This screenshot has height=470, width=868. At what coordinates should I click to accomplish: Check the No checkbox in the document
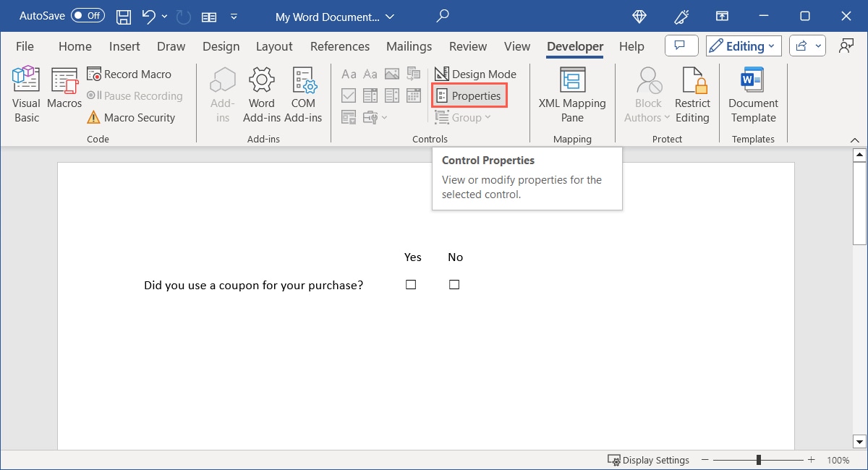[454, 284]
